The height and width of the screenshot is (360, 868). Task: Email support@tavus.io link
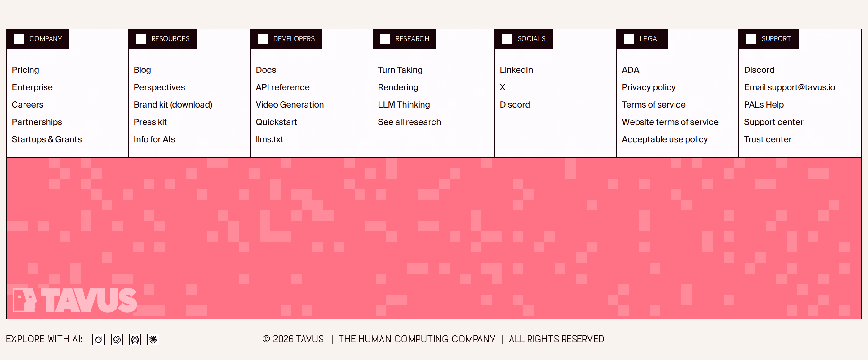[789, 87]
